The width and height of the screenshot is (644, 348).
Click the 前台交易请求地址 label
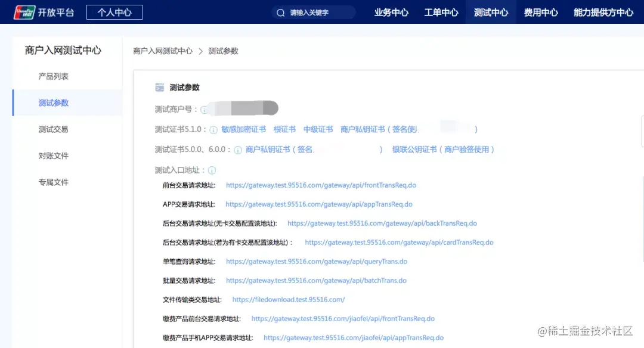coord(189,185)
